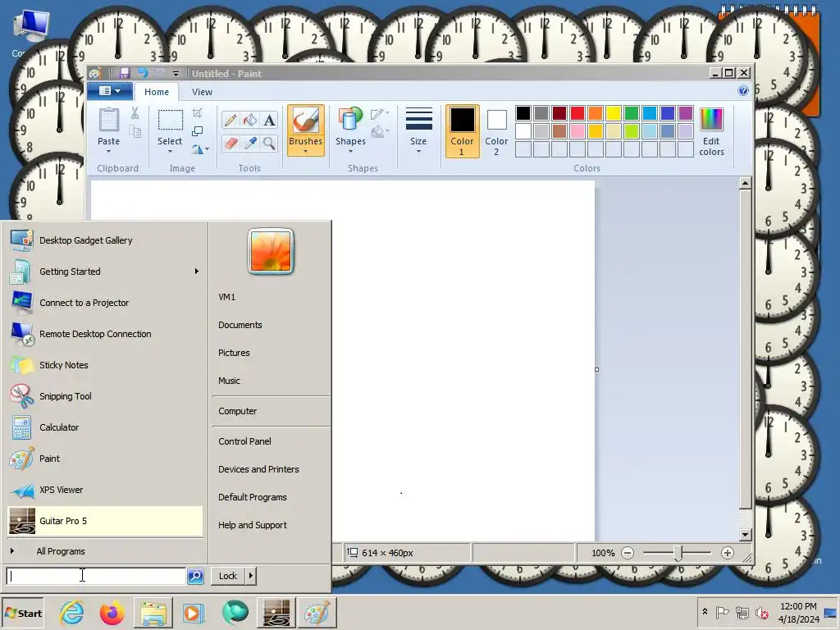Select the Magnifier tool
840x630 pixels.
269,143
